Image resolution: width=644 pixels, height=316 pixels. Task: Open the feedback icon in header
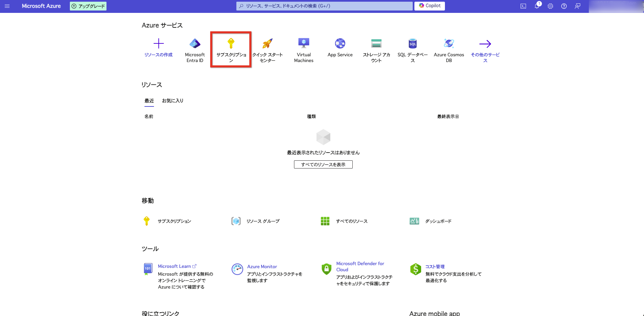(578, 6)
